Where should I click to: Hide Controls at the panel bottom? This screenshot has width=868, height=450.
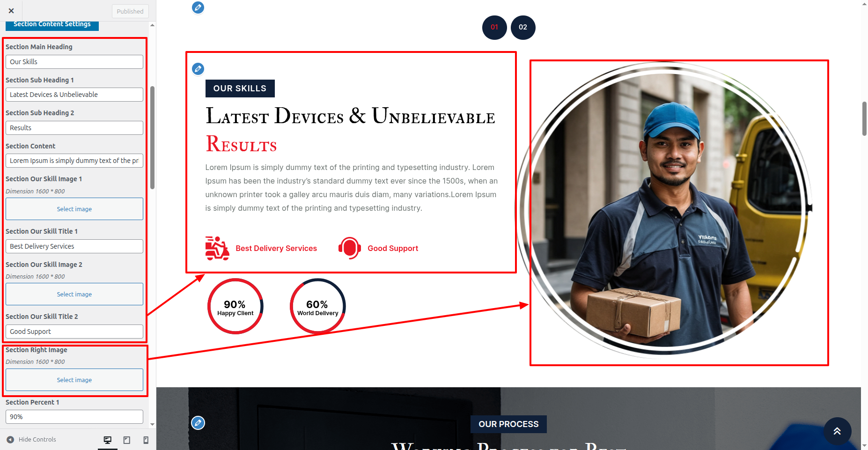pyautogui.click(x=31, y=439)
